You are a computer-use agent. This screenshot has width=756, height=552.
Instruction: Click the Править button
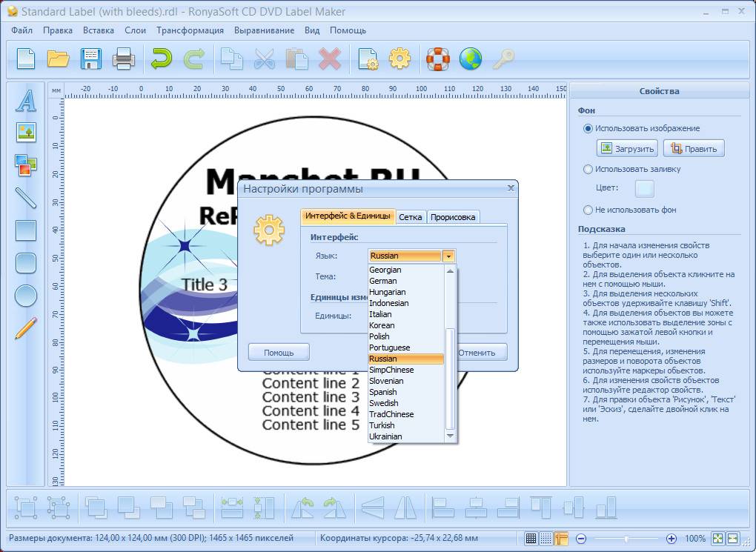(694, 148)
